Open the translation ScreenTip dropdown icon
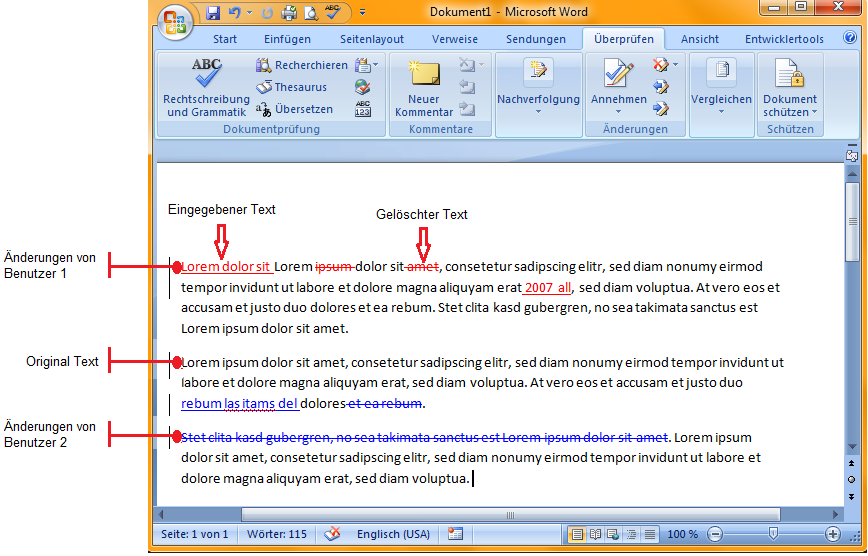The height and width of the screenshot is (556, 868). (366, 65)
